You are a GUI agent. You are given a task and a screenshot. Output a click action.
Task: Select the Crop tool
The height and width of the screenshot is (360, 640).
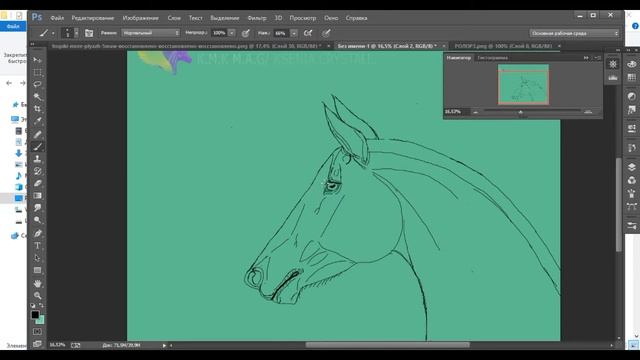coord(37,109)
